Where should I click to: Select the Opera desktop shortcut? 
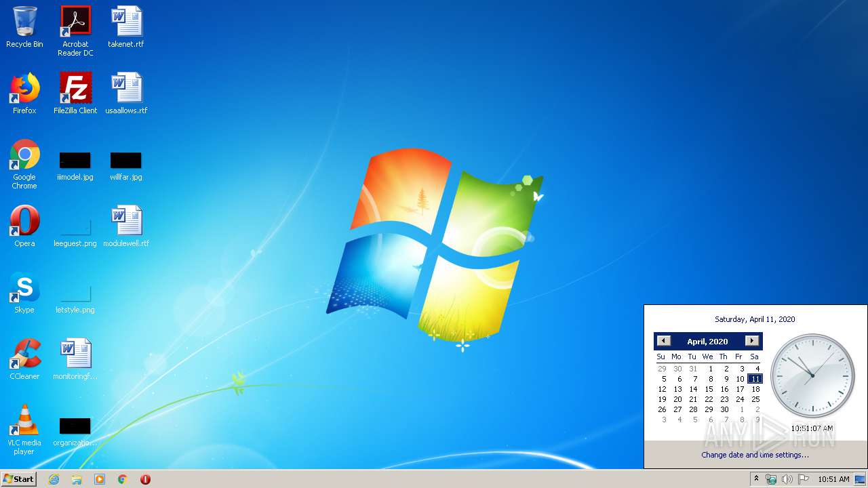24,226
